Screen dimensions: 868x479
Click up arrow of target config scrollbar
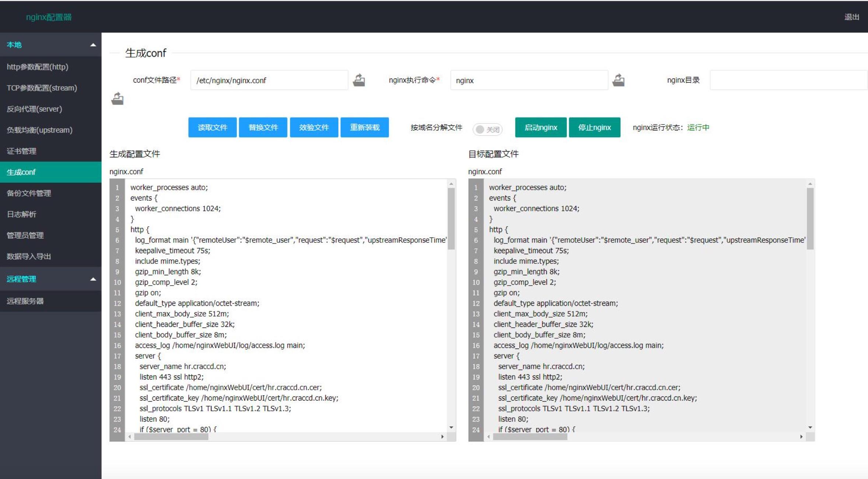point(810,183)
